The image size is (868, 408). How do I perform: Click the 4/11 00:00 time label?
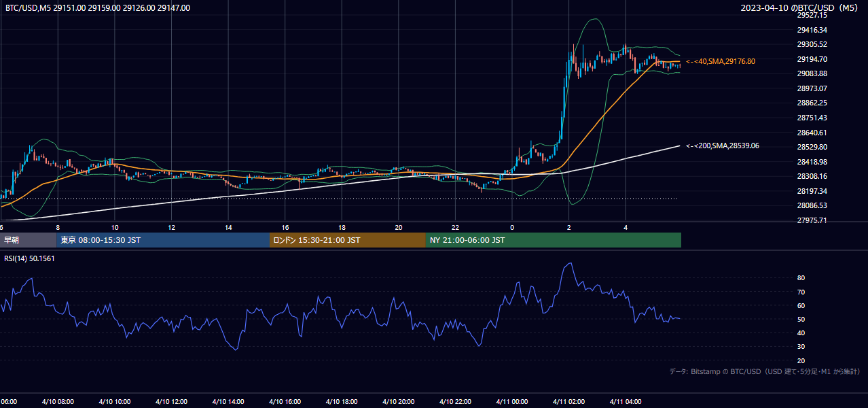pyautogui.click(x=512, y=402)
